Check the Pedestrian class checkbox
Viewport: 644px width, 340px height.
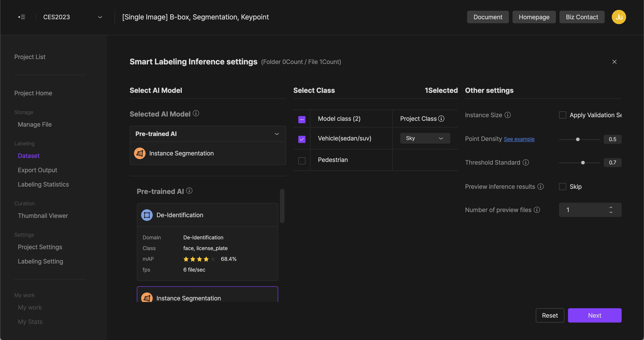coord(302,161)
